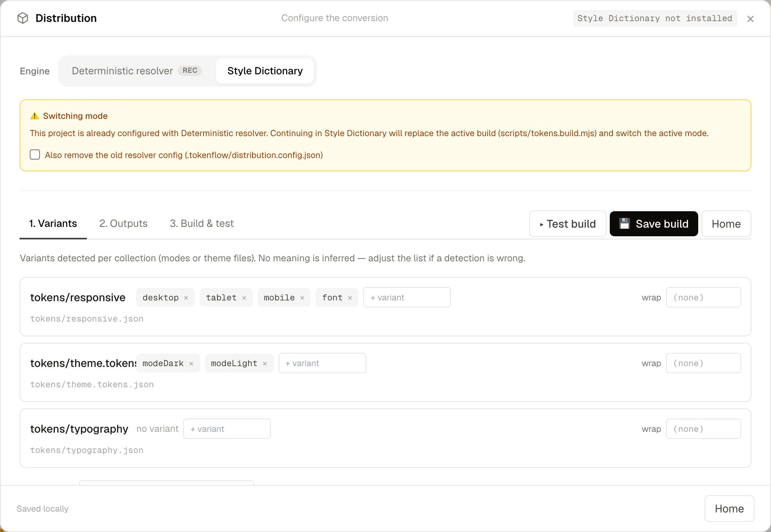Image resolution: width=771 pixels, height=532 pixels.
Task: Click the font variant label
Action: (332, 298)
